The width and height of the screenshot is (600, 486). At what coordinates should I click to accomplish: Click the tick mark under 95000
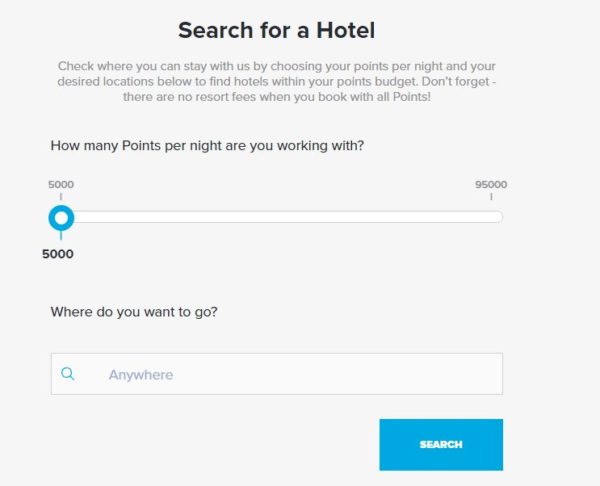[x=491, y=196]
